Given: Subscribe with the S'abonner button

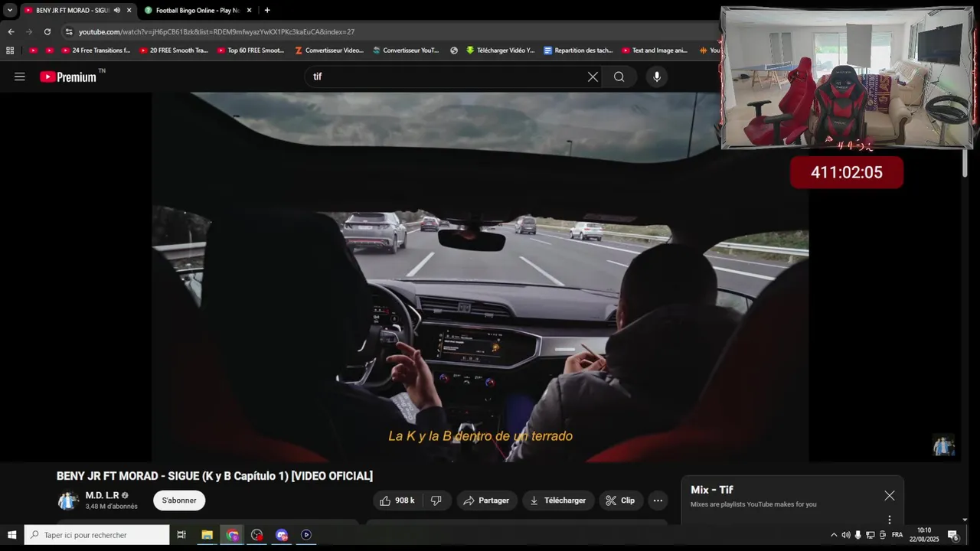Looking at the screenshot, I should point(179,500).
